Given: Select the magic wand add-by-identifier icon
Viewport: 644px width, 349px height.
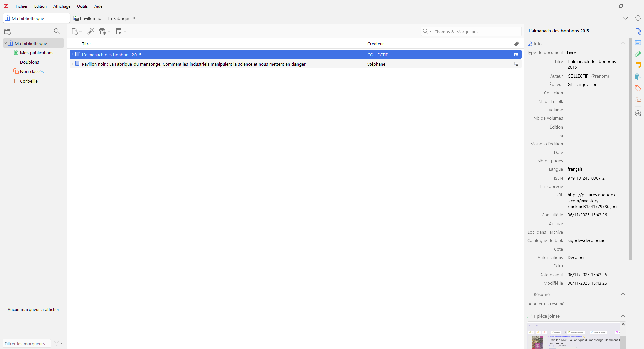Looking at the screenshot, I should tap(91, 31).
